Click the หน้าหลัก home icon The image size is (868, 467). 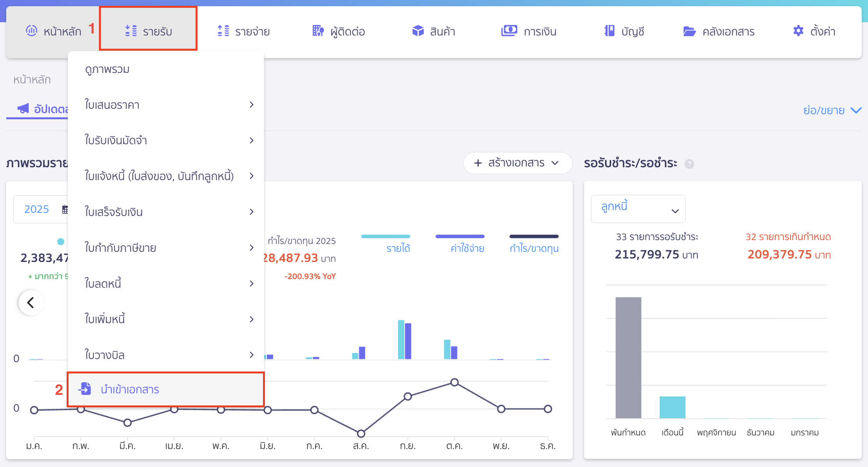(x=32, y=30)
